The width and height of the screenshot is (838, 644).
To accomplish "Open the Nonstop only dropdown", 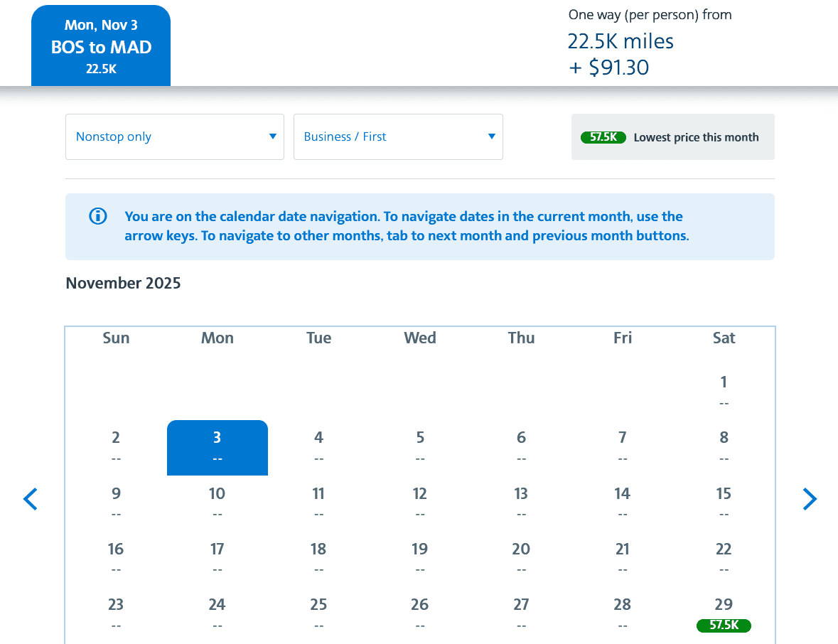I will click(x=174, y=136).
